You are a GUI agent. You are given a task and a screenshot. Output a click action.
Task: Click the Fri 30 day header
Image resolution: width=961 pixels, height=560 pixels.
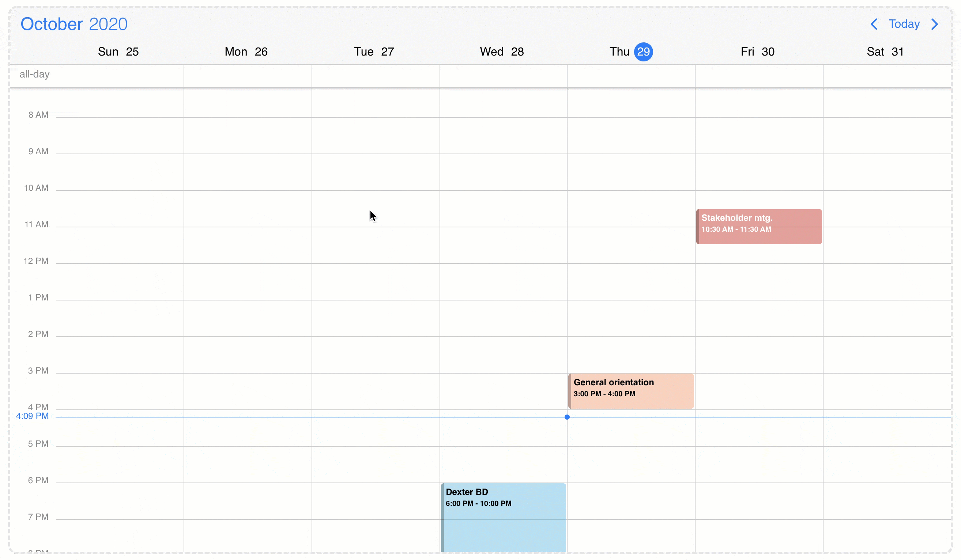pyautogui.click(x=757, y=52)
